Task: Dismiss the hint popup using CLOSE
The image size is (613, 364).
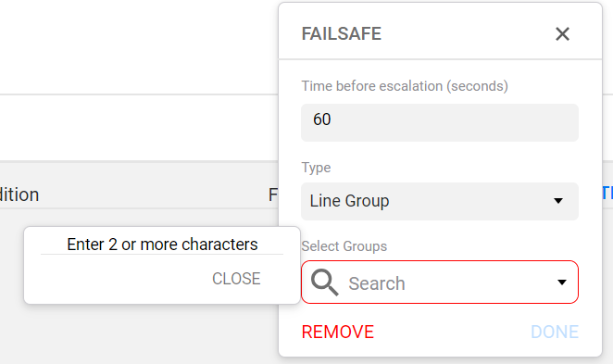Action: pos(236,279)
